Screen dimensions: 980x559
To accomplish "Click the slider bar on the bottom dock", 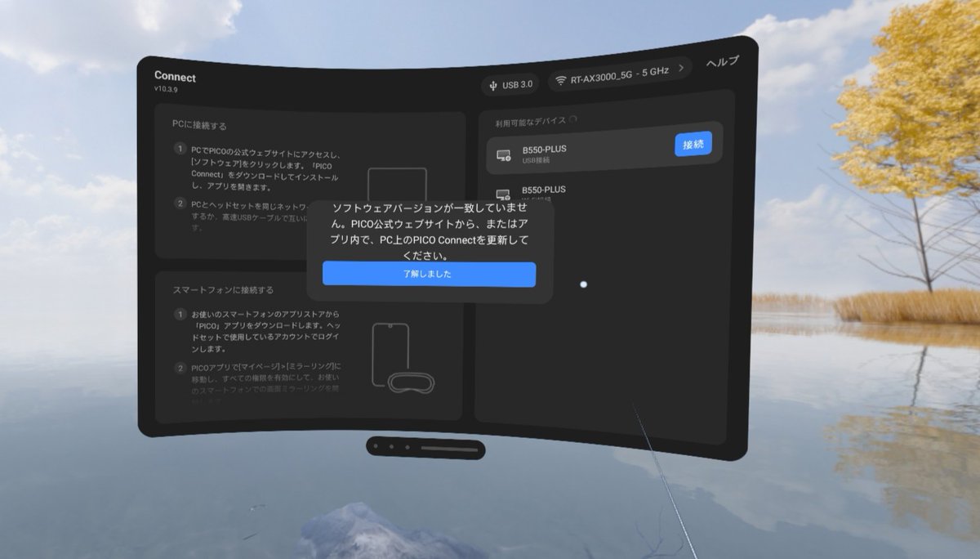I will [449, 448].
